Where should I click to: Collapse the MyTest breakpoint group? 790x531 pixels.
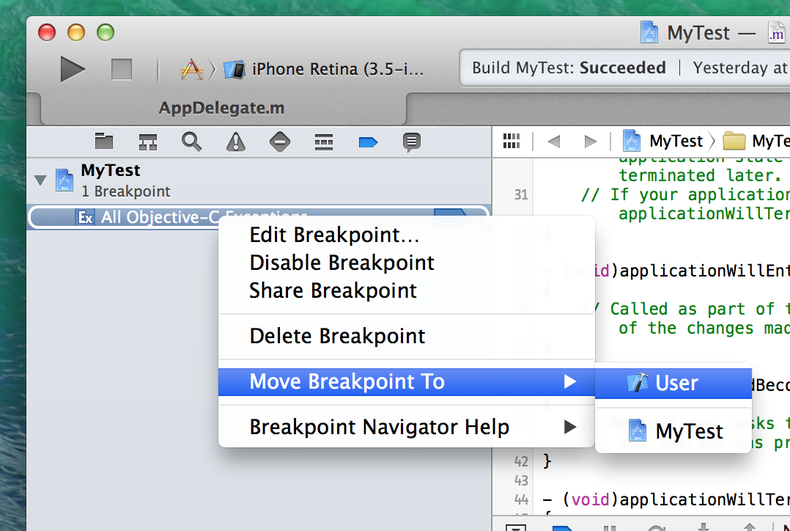[40, 180]
